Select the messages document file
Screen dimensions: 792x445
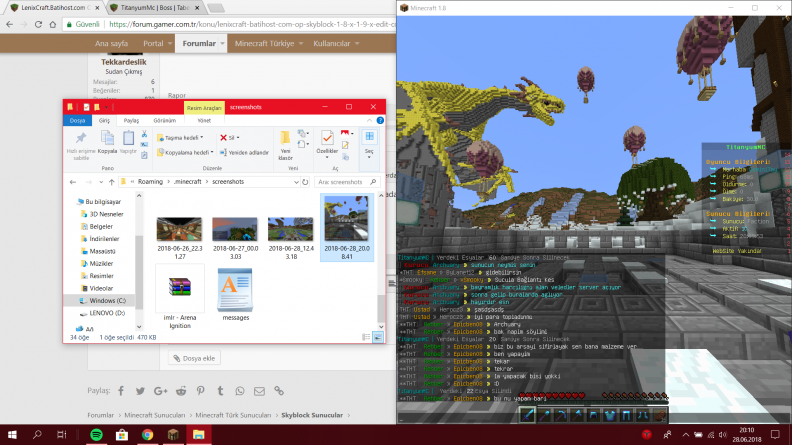[235, 294]
